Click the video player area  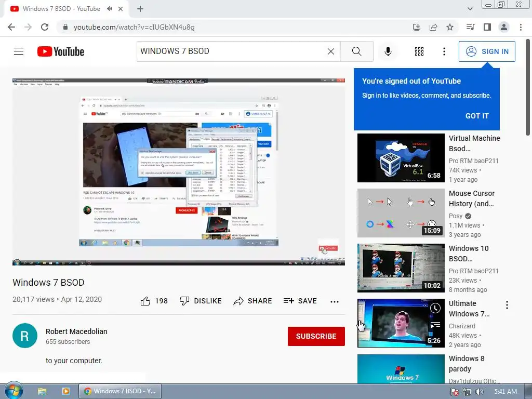[179, 171]
